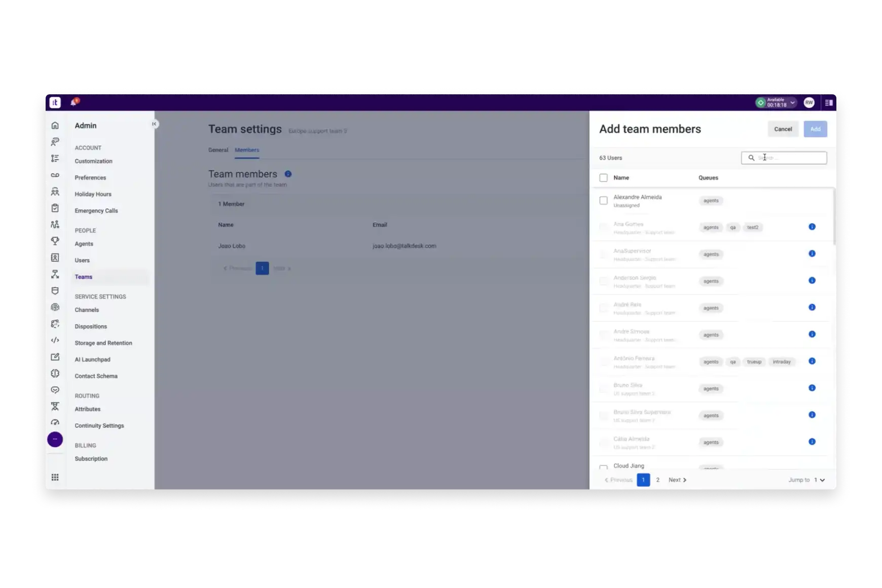Open the panel layout icon top right

pyautogui.click(x=830, y=102)
